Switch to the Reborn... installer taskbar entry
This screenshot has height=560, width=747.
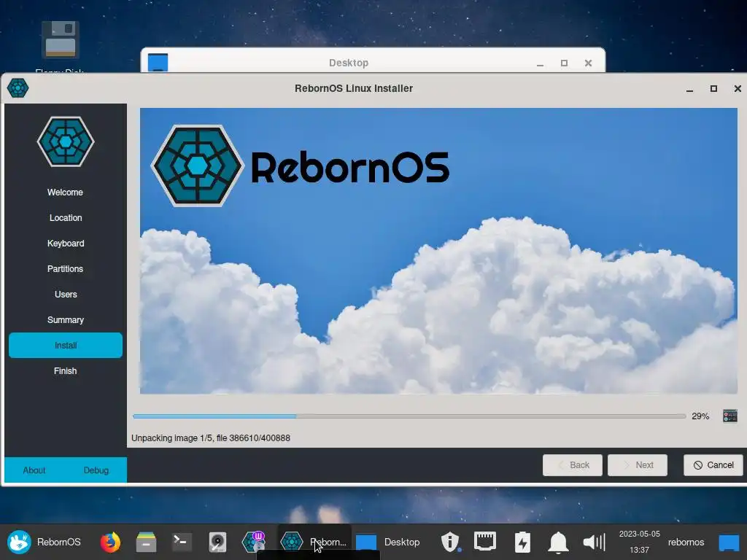[314, 542]
